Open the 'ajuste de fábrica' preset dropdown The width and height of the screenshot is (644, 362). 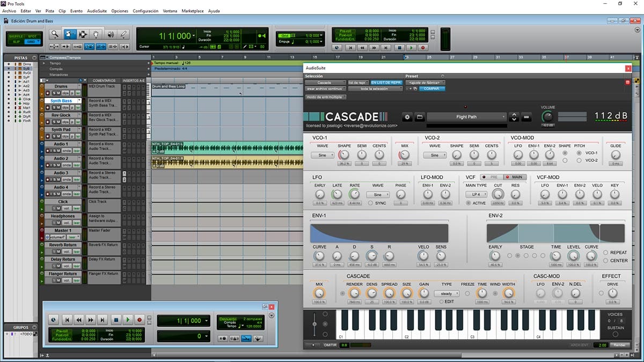(425, 83)
